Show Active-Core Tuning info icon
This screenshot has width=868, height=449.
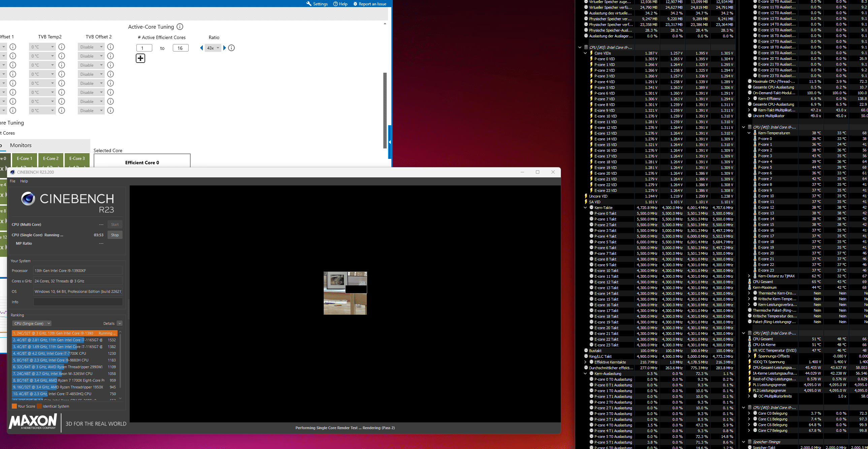[x=180, y=27]
